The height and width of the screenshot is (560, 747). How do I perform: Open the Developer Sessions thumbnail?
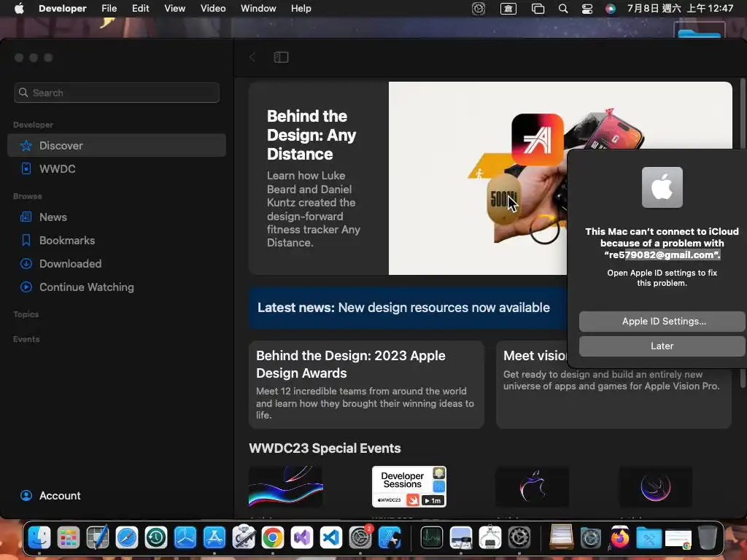[x=409, y=486]
